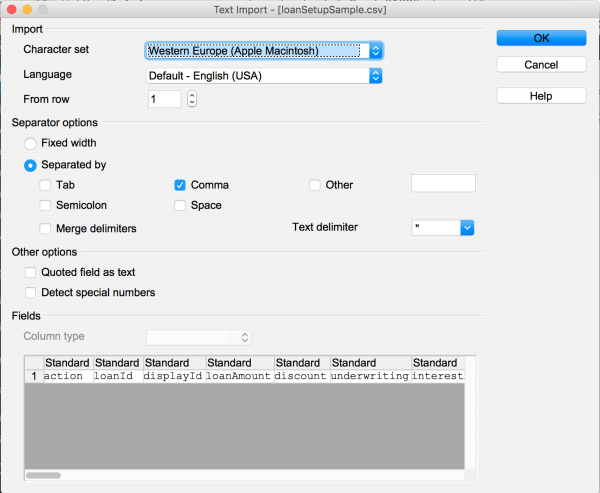This screenshot has height=493, width=600.
Task: Click the action cell in row 1
Action: click(x=68, y=376)
